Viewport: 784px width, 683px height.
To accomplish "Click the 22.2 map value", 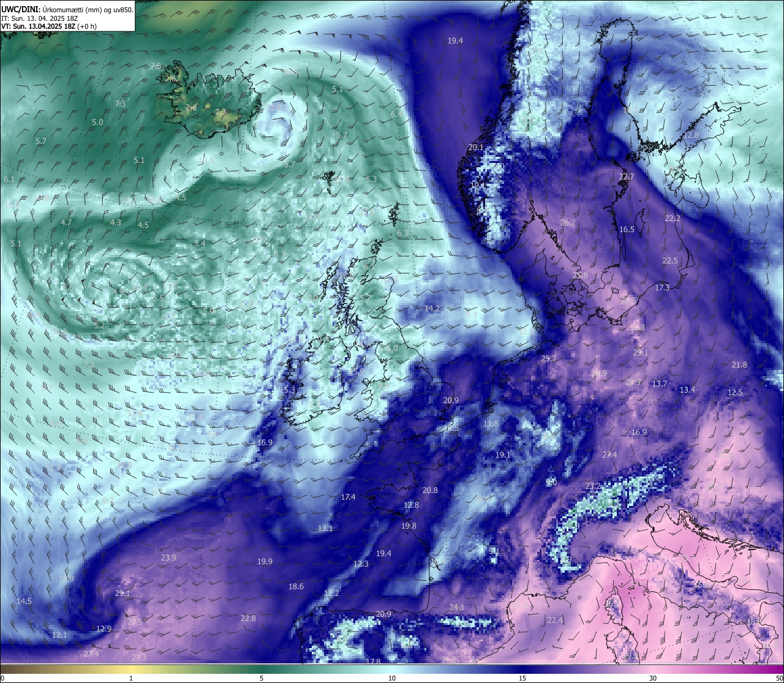I will 673,219.
